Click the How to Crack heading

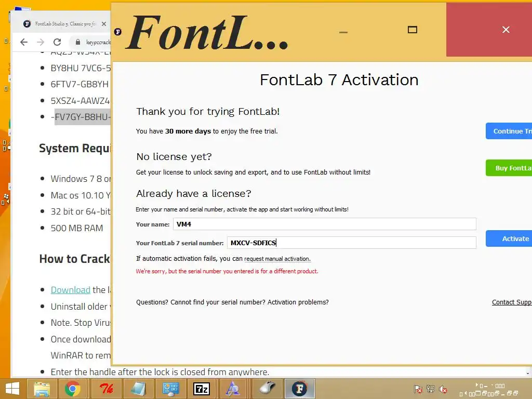[x=75, y=259]
